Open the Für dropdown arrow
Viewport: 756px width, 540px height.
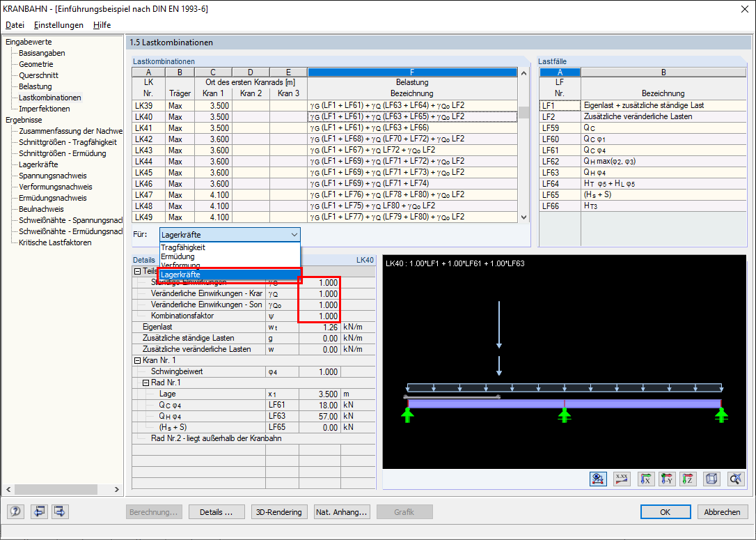294,235
